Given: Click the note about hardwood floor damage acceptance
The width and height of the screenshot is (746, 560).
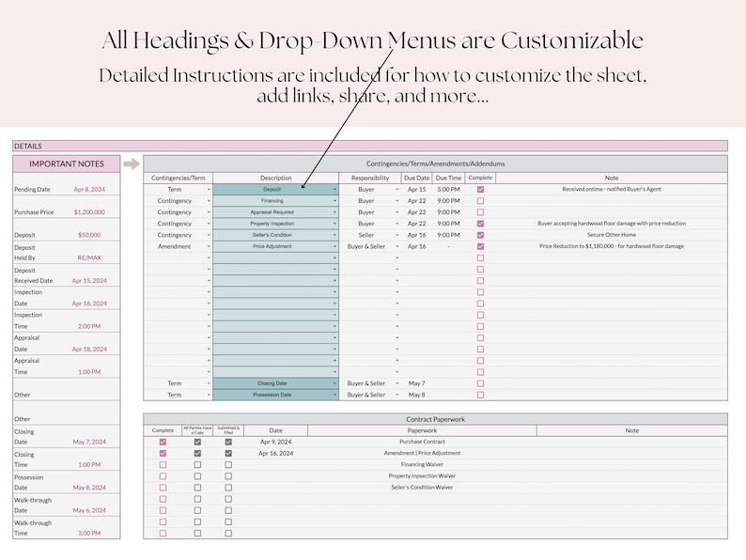Looking at the screenshot, I should tap(612, 224).
